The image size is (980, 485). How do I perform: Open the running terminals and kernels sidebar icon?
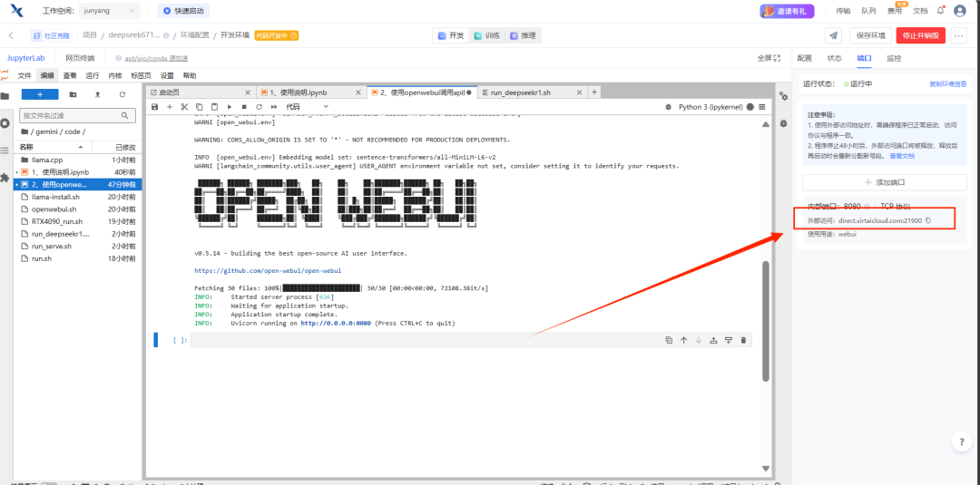[x=5, y=123]
